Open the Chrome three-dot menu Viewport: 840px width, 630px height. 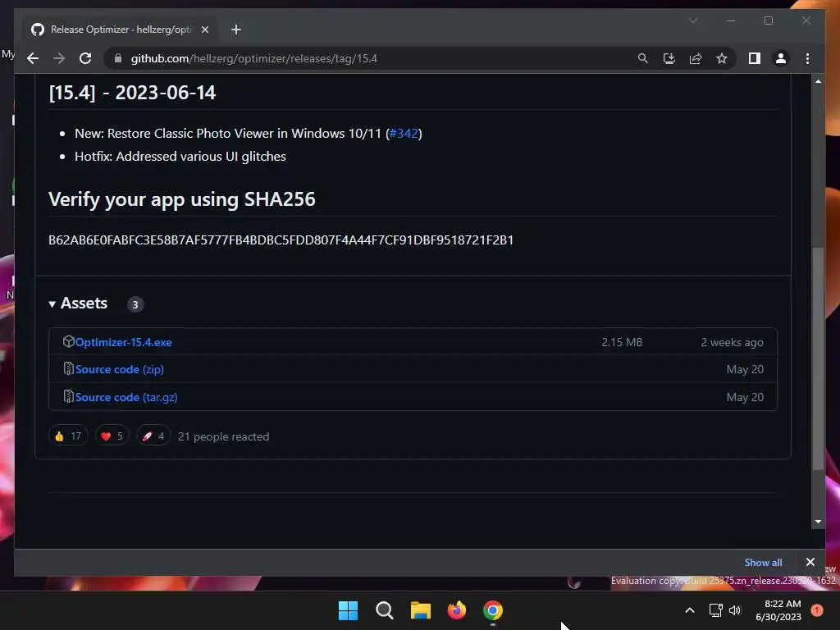click(x=807, y=58)
